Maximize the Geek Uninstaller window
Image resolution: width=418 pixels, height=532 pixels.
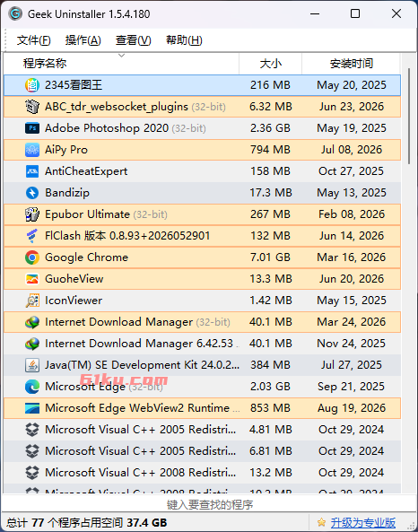pyautogui.click(x=355, y=14)
